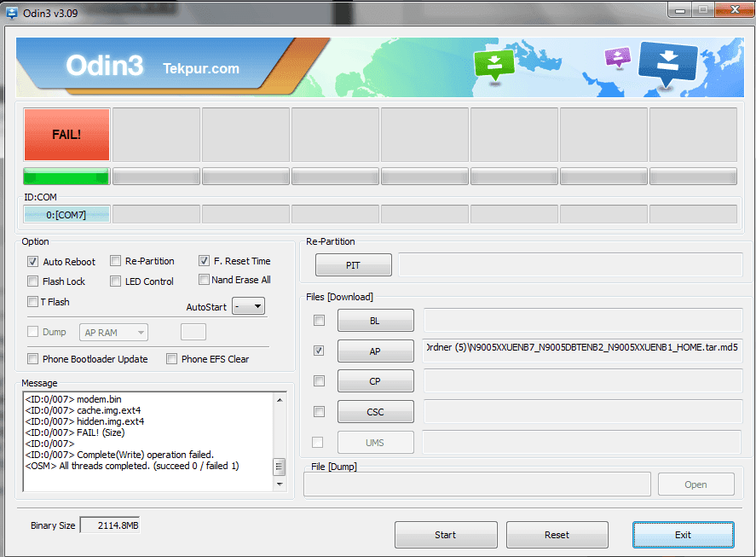Viewport: 756px width, 557px height.
Task: Click the message log scroll down arrow
Action: pos(280,484)
